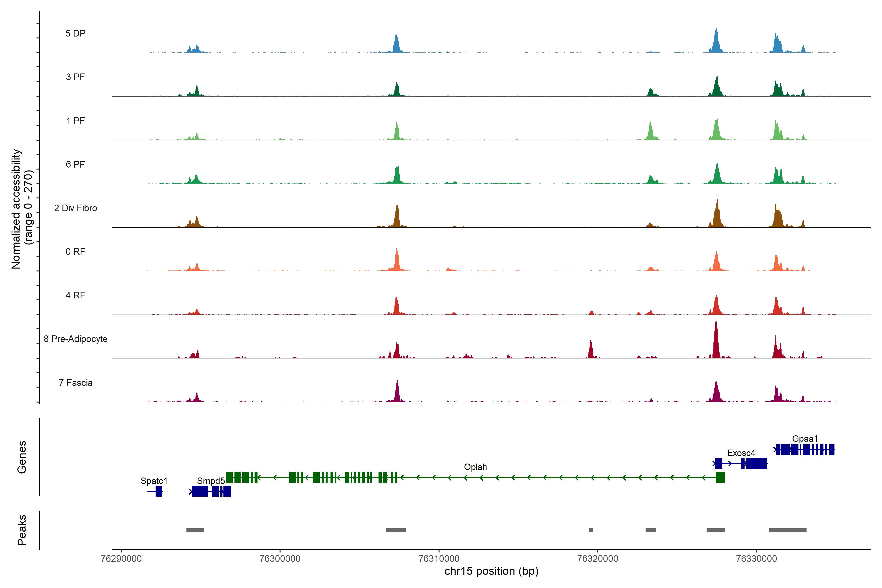Click the widest rightmost gray peak bar

787,530
